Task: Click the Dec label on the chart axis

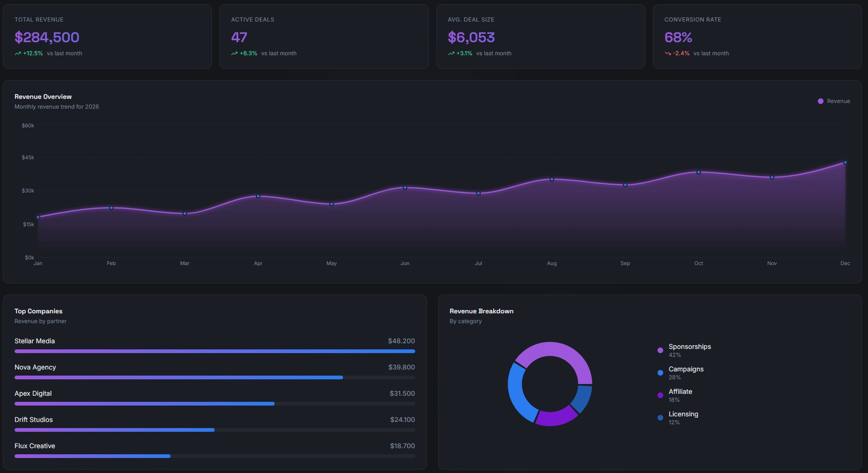Action: [846, 264]
